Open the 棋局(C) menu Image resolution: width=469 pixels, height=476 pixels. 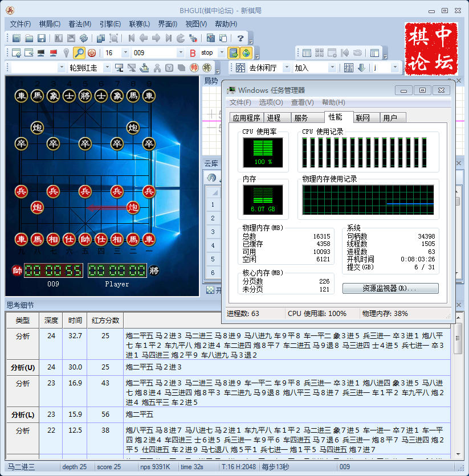tap(50, 24)
